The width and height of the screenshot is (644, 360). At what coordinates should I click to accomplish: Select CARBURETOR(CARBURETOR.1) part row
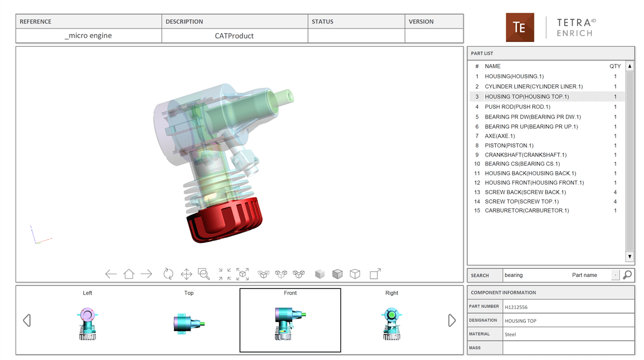(547, 211)
